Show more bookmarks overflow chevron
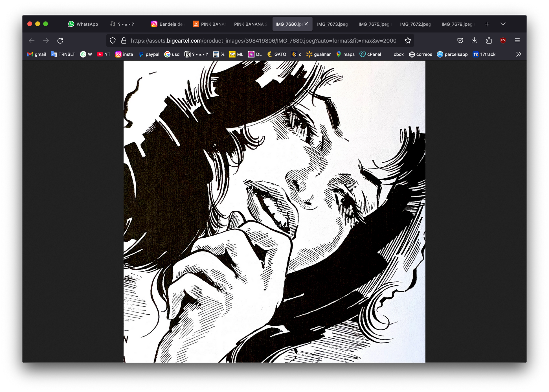Image resolution: width=549 pixels, height=392 pixels. click(518, 54)
